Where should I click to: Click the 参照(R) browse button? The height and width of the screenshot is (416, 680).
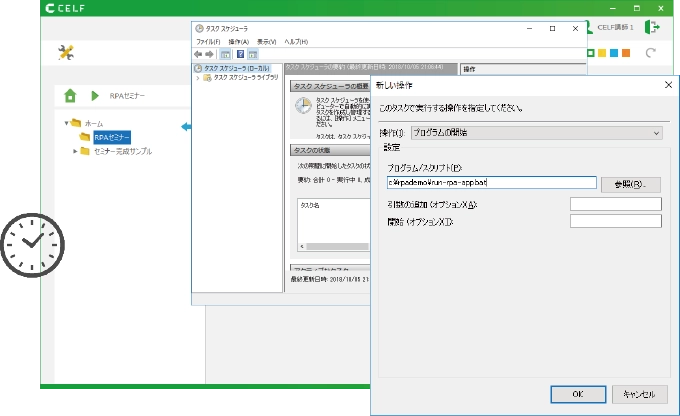click(631, 184)
